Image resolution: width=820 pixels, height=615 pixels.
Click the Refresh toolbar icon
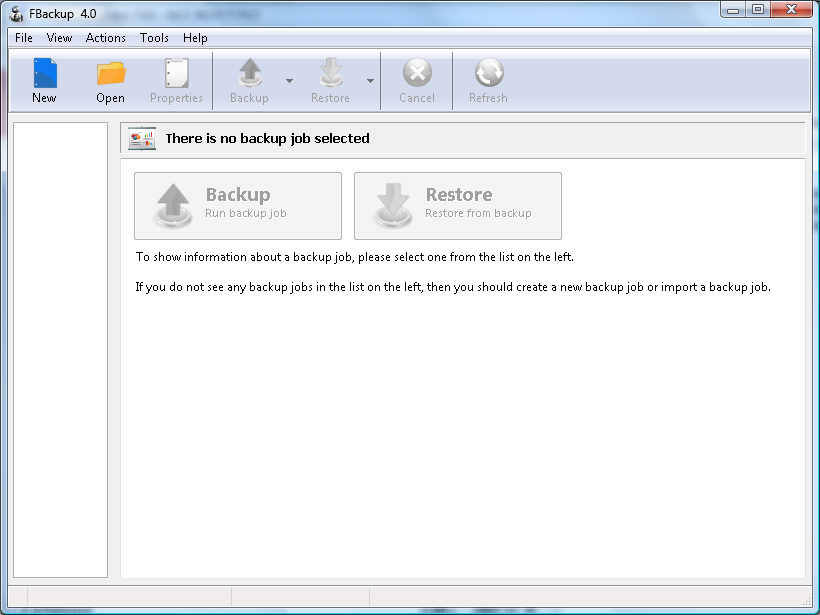pos(488,73)
